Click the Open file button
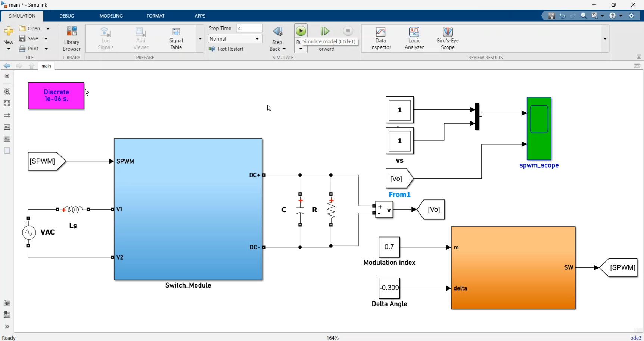Screen dimensions: 644x341 (x=30, y=28)
